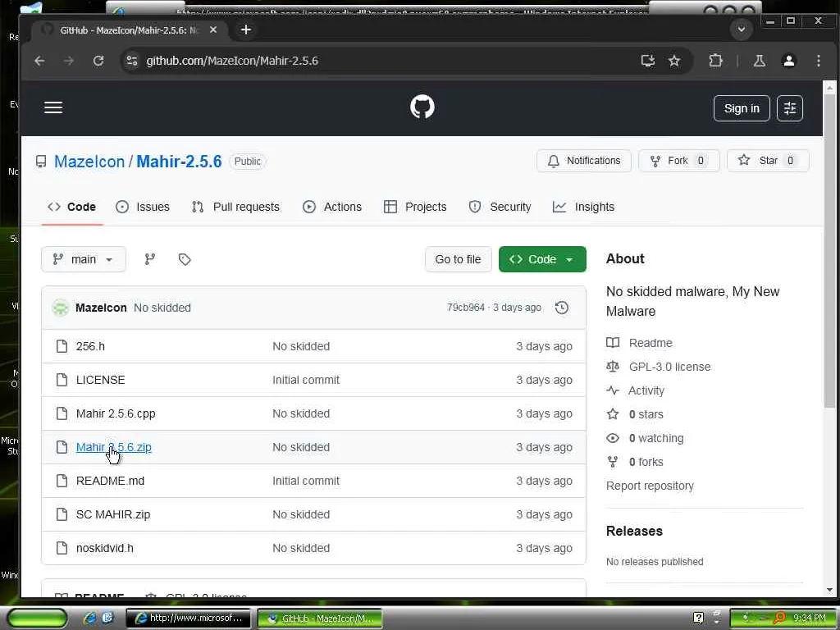Click the Internet Explorer quick launch icon
The width and height of the screenshot is (840, 630).
pos(90,618)
